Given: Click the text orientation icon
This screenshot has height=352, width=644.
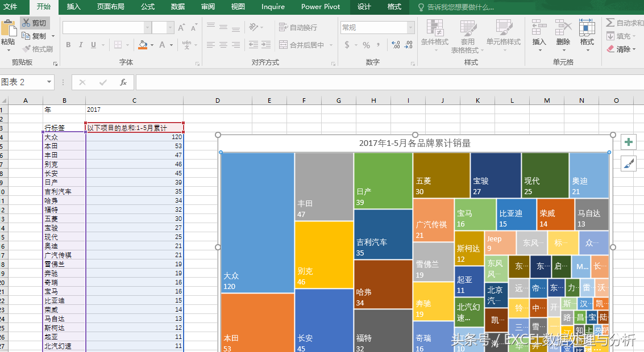Looking at the screenshot, I should pyautogui.click(x=254, y=27).
